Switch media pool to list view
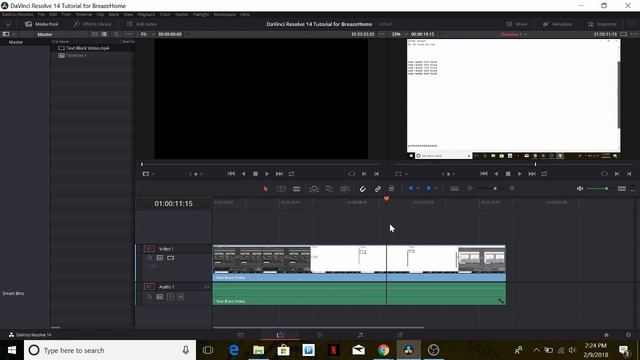640x360 pixels. coord(104,34)
